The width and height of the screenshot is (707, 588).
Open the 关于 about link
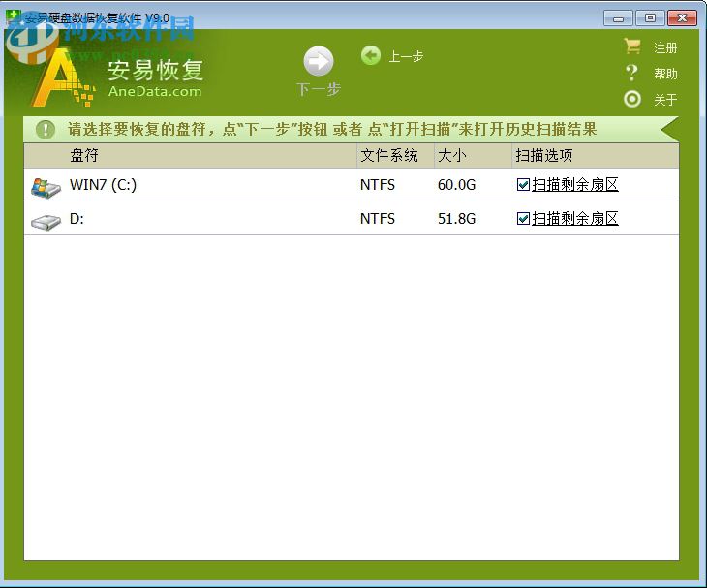pos(665,99)
